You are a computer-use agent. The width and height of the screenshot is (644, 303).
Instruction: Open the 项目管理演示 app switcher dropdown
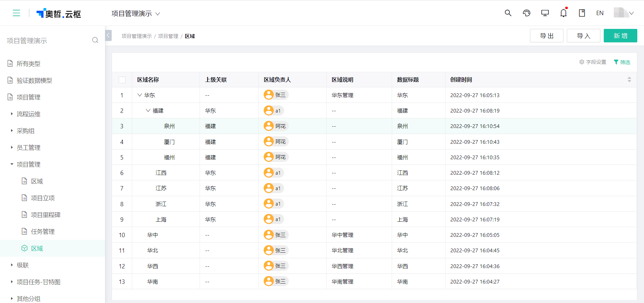136,13
